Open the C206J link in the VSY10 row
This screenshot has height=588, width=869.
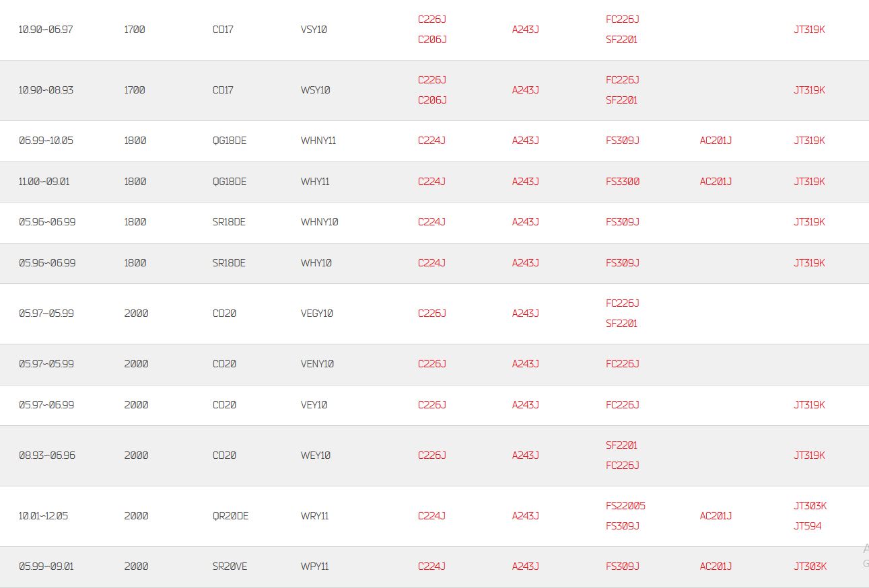[x=432, y=40]
